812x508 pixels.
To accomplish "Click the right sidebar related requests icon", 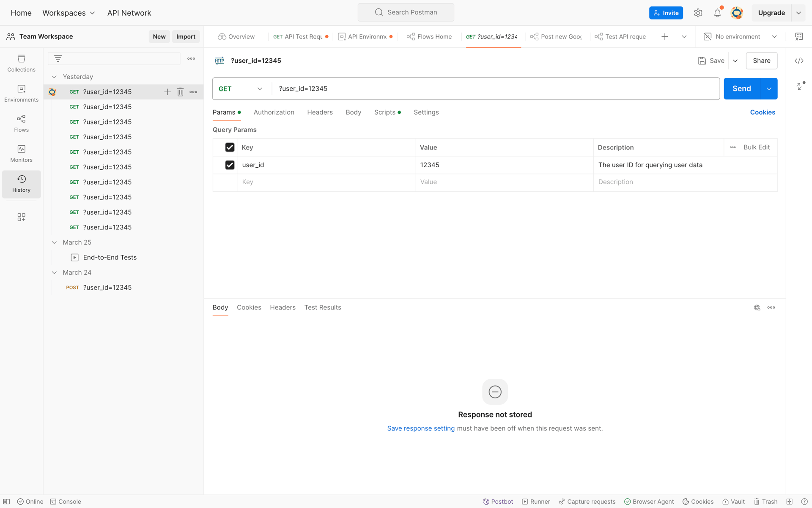I will pyautogui.click(x=800, y=86).
